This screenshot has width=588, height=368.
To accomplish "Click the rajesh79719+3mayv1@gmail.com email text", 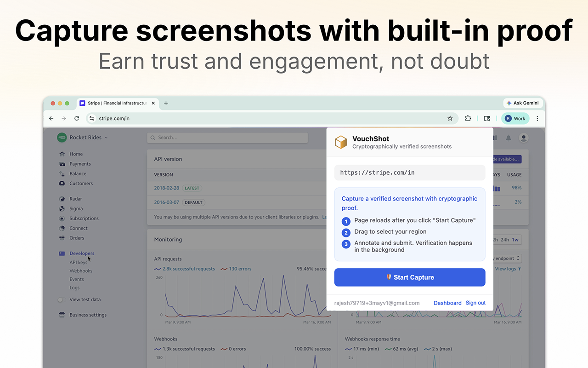I will coord(377,303).
